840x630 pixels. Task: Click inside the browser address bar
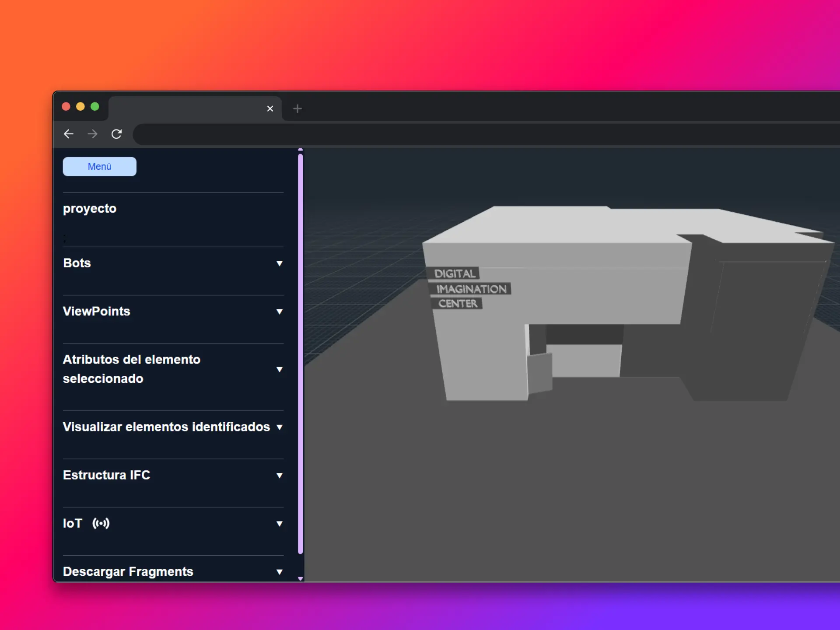tap(394, 135)
